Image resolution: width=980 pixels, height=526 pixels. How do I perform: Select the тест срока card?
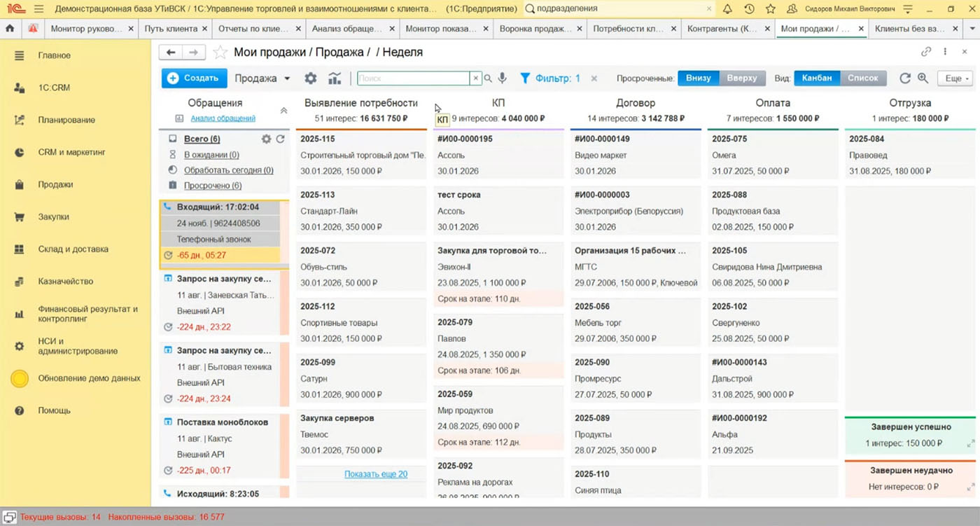(x=498, y=211)
